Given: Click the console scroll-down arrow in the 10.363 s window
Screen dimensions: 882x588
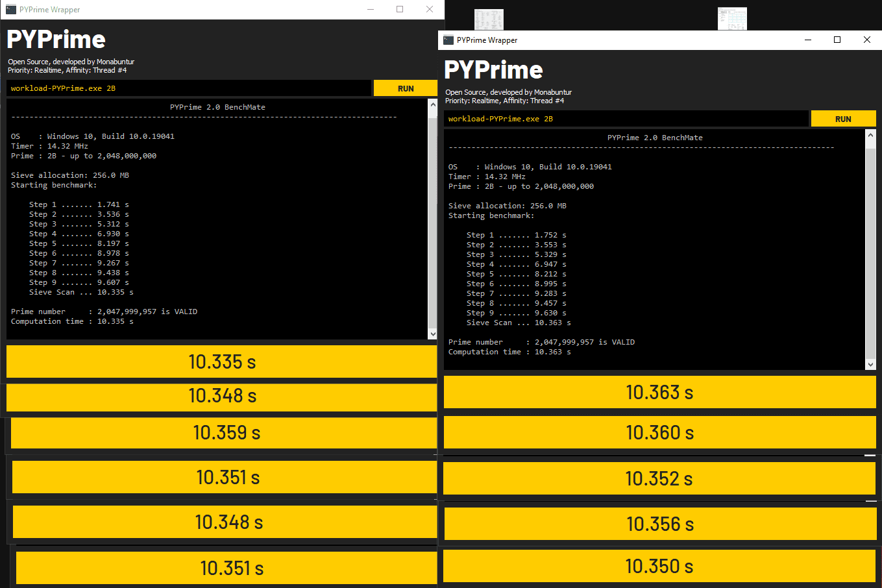Looking at the screenshot, I should (x=871, y=365).
